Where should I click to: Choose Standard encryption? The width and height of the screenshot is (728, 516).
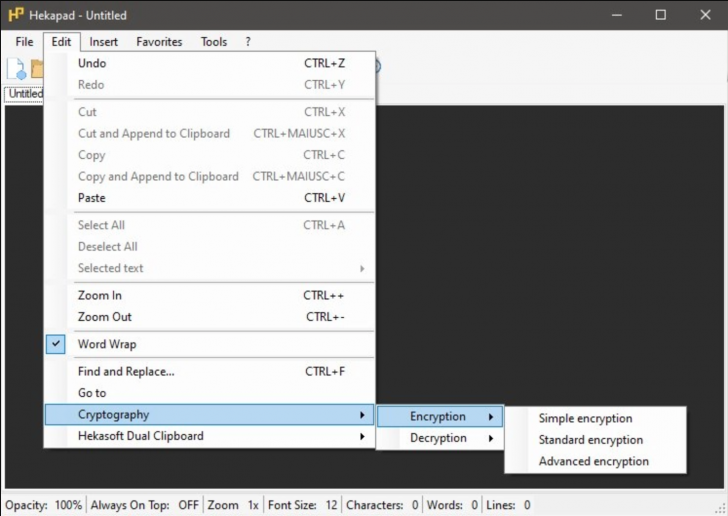[x=596, y=440]
